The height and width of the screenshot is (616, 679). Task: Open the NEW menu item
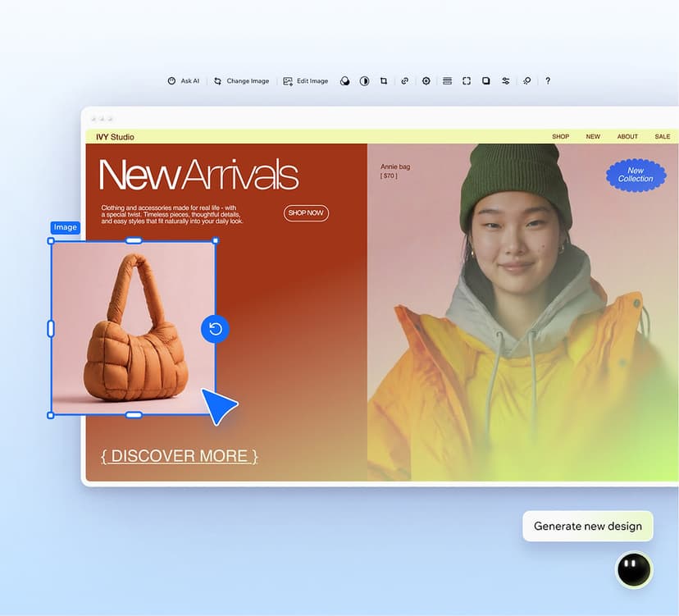(593, 136)
